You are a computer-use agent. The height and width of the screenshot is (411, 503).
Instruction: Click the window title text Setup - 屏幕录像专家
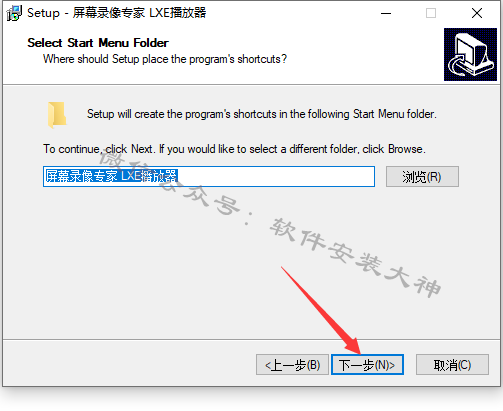click(x=117, y=13)
